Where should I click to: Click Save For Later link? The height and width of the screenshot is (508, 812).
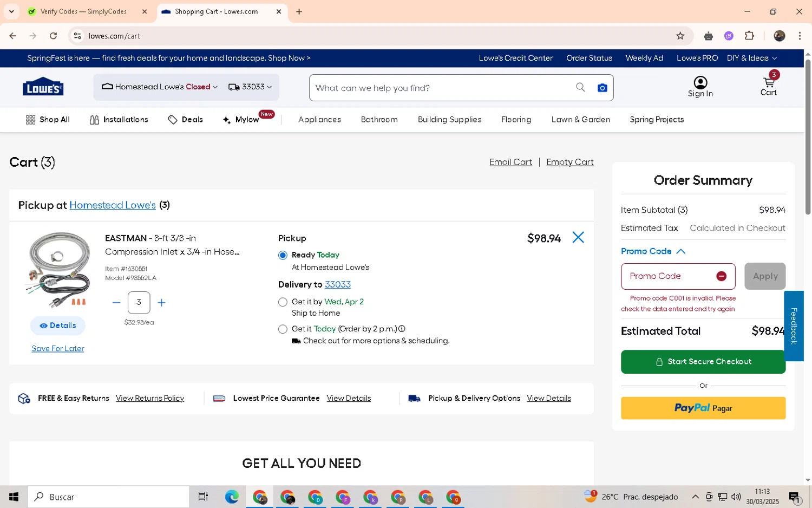pos(58,349)
